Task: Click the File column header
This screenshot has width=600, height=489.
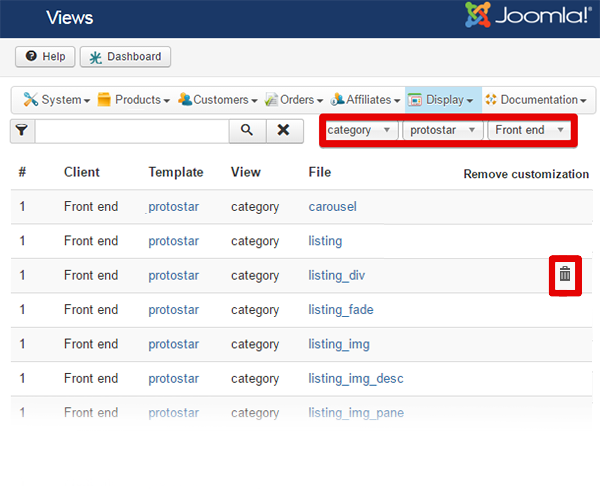Action: 320,172
